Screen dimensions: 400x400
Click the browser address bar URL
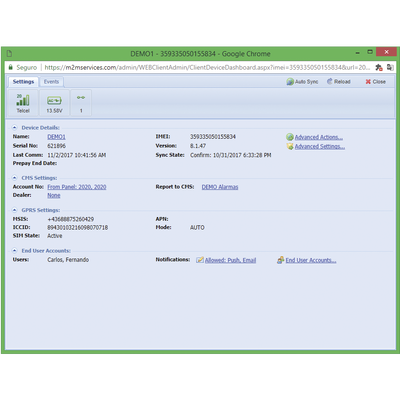[x=207, y=67]
